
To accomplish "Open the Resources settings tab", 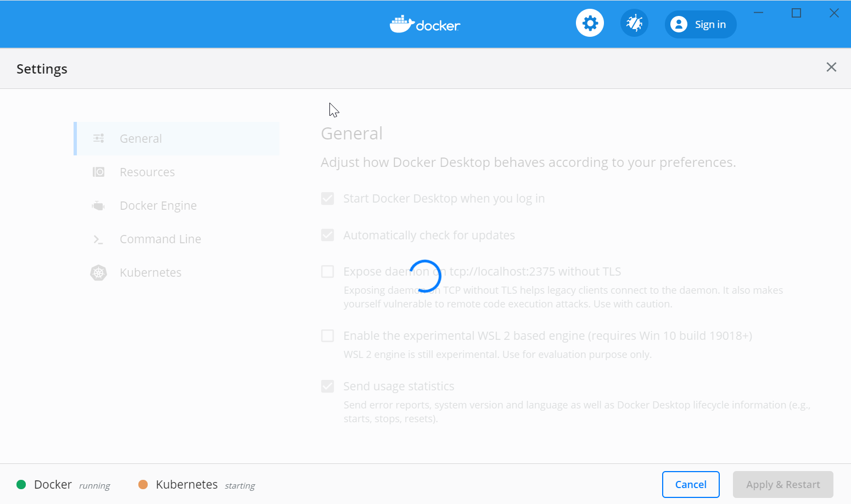I will click(177, 172).
